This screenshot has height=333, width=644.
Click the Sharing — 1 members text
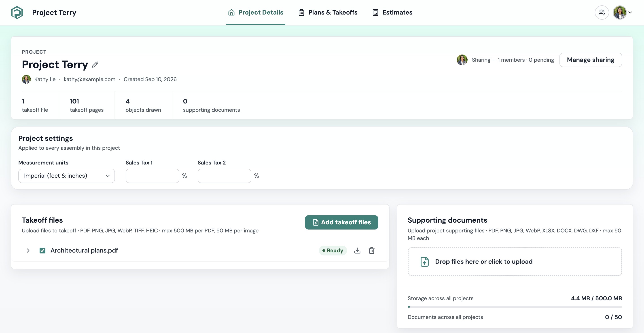pos(513,60)
